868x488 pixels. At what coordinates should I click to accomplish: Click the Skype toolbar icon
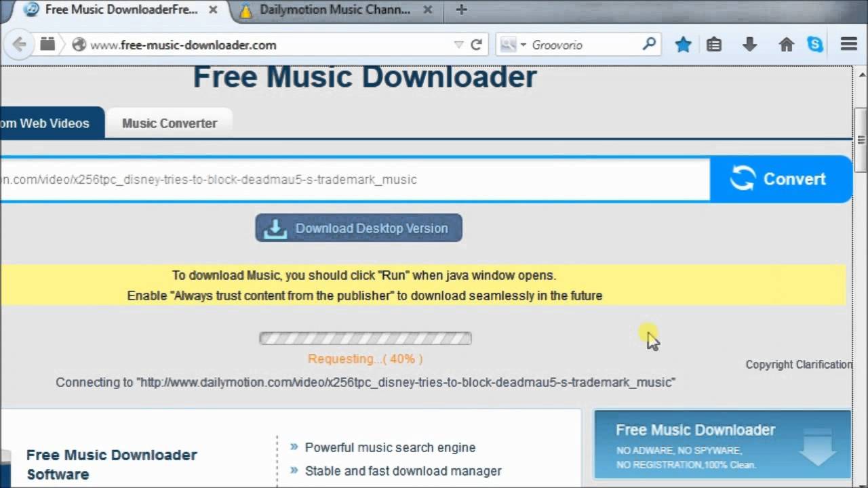click(815, 45)
